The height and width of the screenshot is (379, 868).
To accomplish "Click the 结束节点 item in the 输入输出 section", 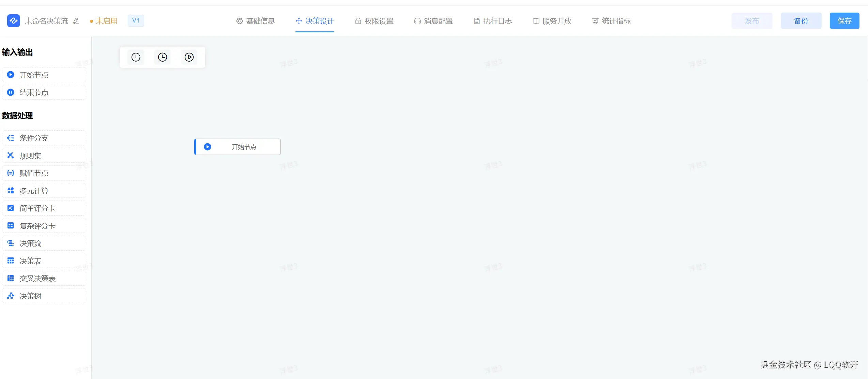I will pos(44,92).
